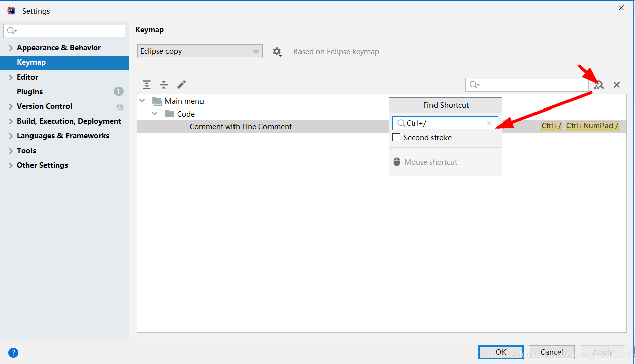Click the magnifier in the keymap filter field
Image resolution: width=635 pixels, height=364 pixels.
coord(474,85)
